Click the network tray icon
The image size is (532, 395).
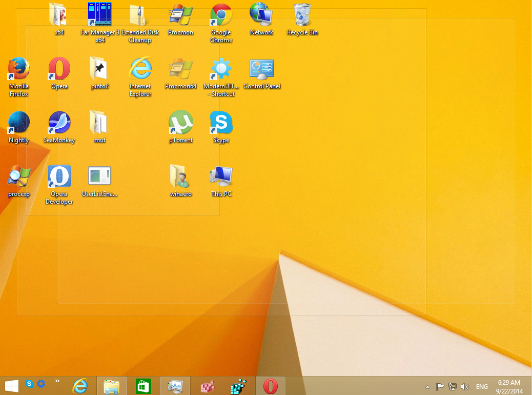point(452,386)
